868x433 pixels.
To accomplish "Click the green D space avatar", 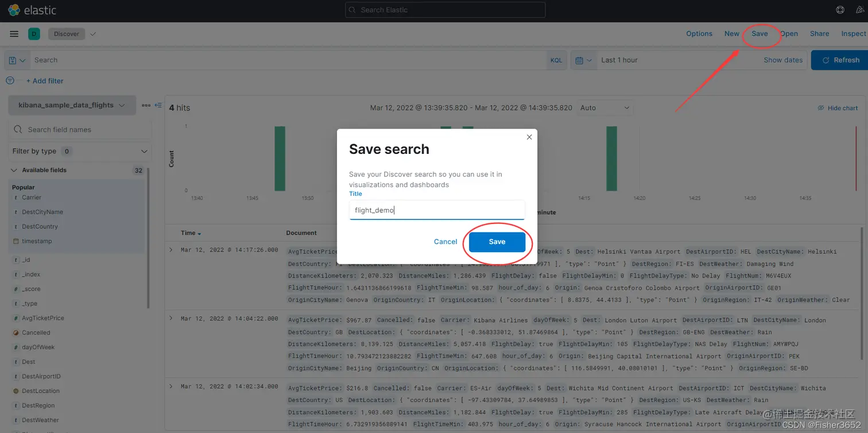I will (34, 34).
